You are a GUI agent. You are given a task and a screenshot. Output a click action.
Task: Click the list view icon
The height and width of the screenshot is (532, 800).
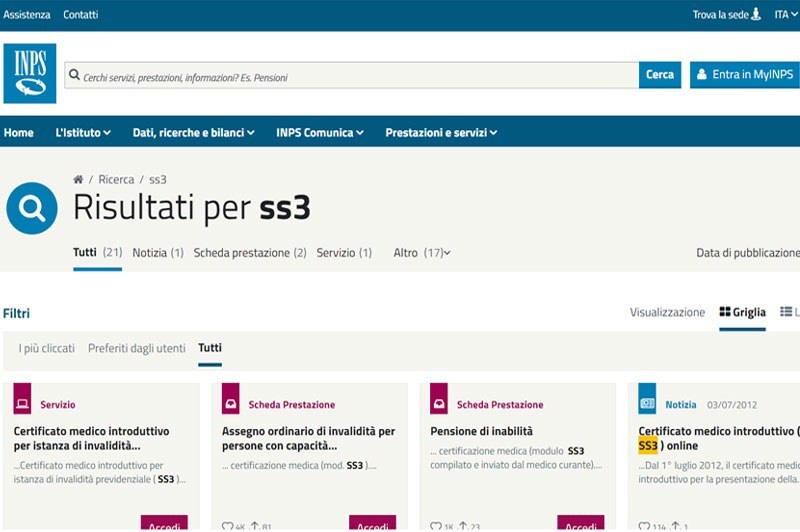tap(786, 312)
